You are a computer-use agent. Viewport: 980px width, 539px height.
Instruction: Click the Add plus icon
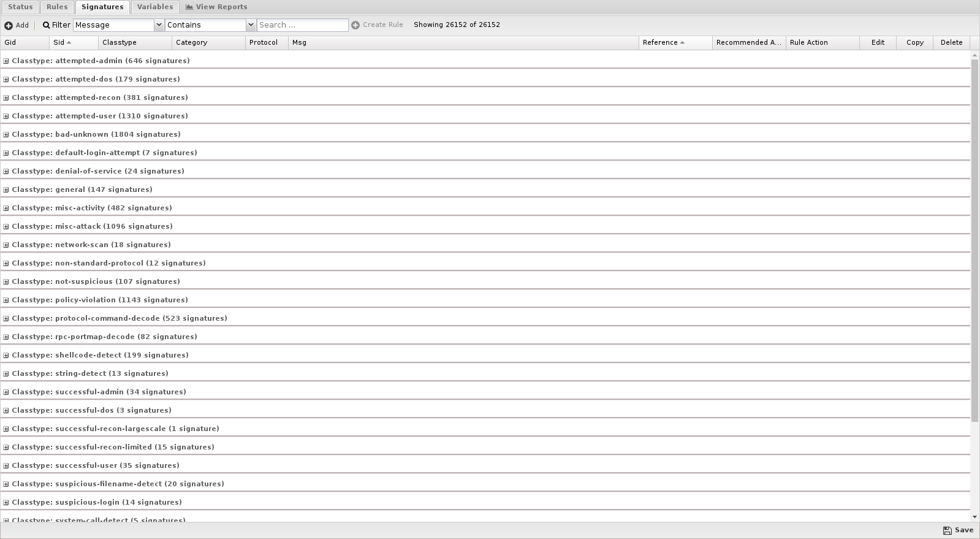(x=9, y=26)
